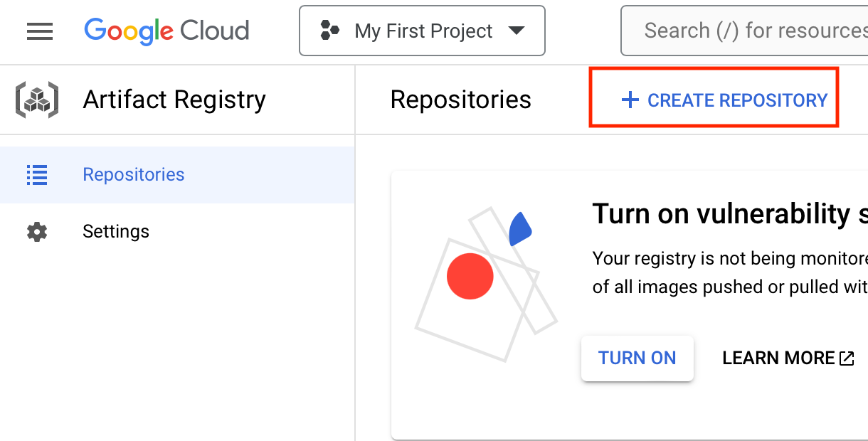The width and height of the screenshot is (868, 441).
Task: Open Repositories in the sidebar
Action: (x=177, y=175)
